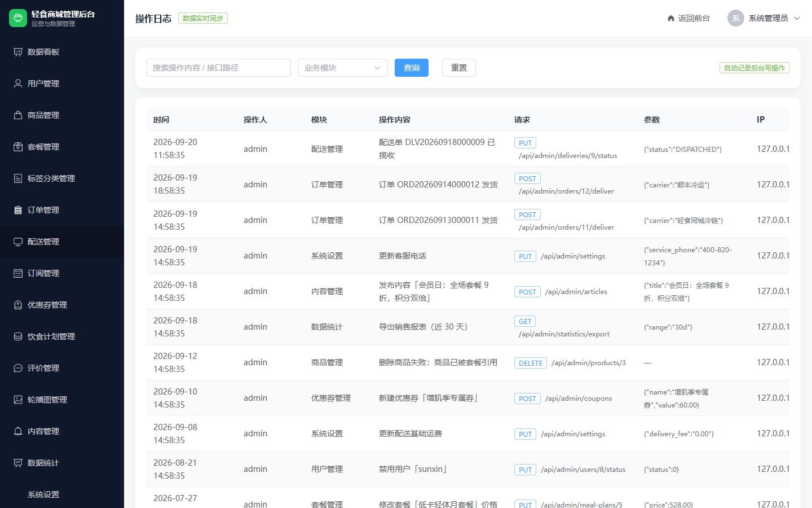Click the 系统管理员 avatar circle
Viewport: 812px width, 508px height.
tap(736, 18)
